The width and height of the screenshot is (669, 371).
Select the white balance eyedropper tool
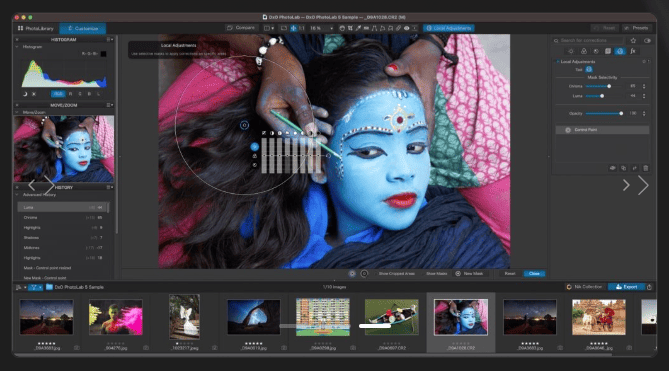click(358, 28)
